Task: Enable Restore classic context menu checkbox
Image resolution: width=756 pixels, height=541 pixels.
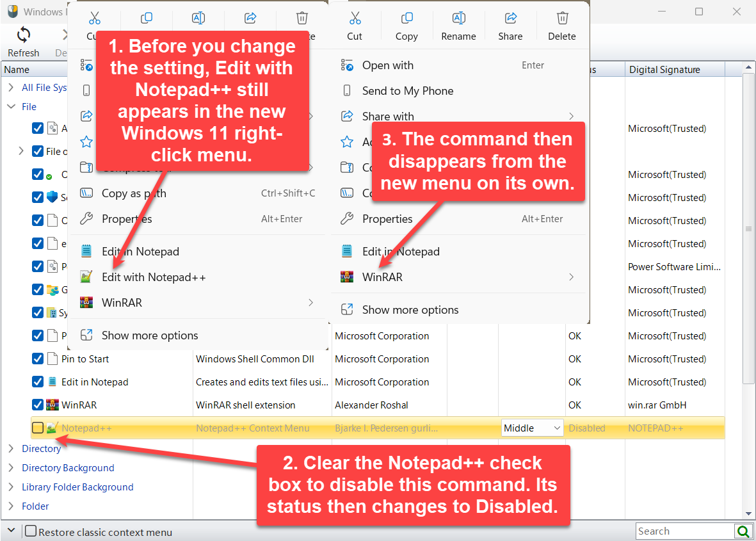Action: pos(31,531)
